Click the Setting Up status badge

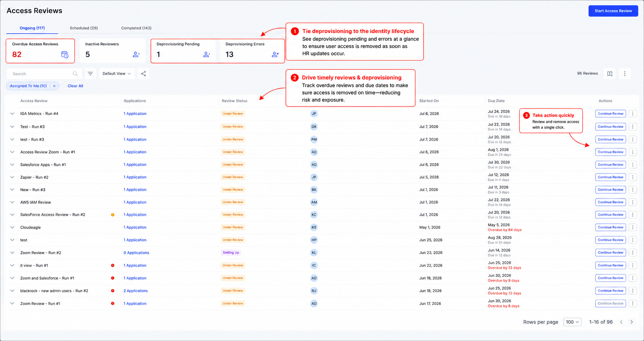click(x=231, y=253)
